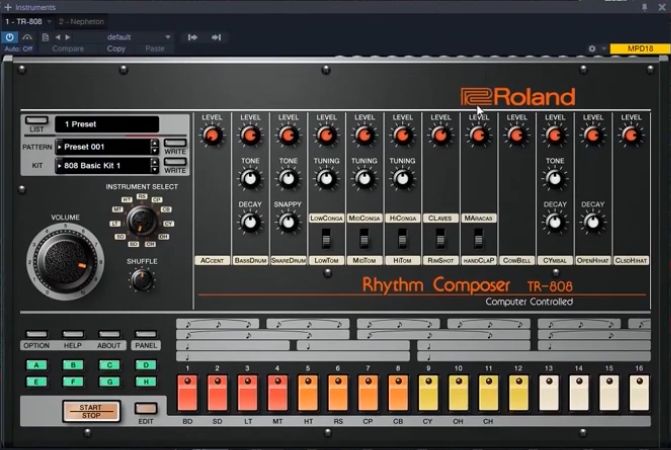
Task: Select green pattern bank H
Action: tap(146, 381)
